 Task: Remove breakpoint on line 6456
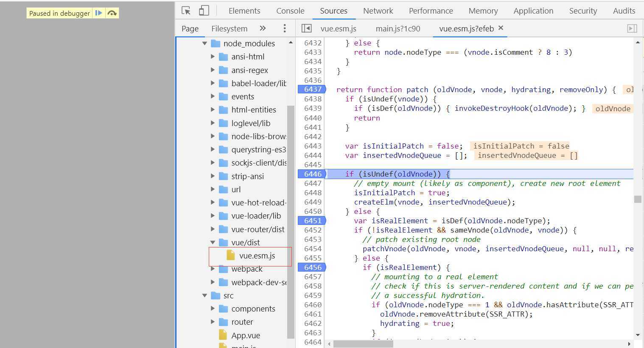coord(312,267)
